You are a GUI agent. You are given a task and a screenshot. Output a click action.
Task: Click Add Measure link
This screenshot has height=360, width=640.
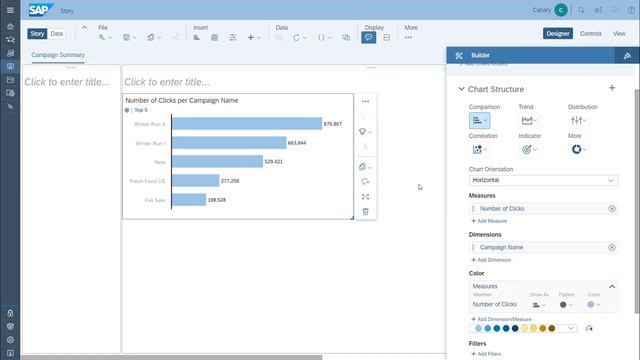pyautogui.click(x=489, y=221)
